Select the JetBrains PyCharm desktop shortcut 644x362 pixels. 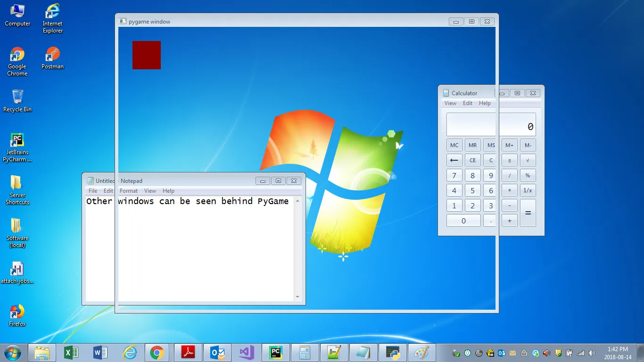pyautogui.click(x=17, y=147)
